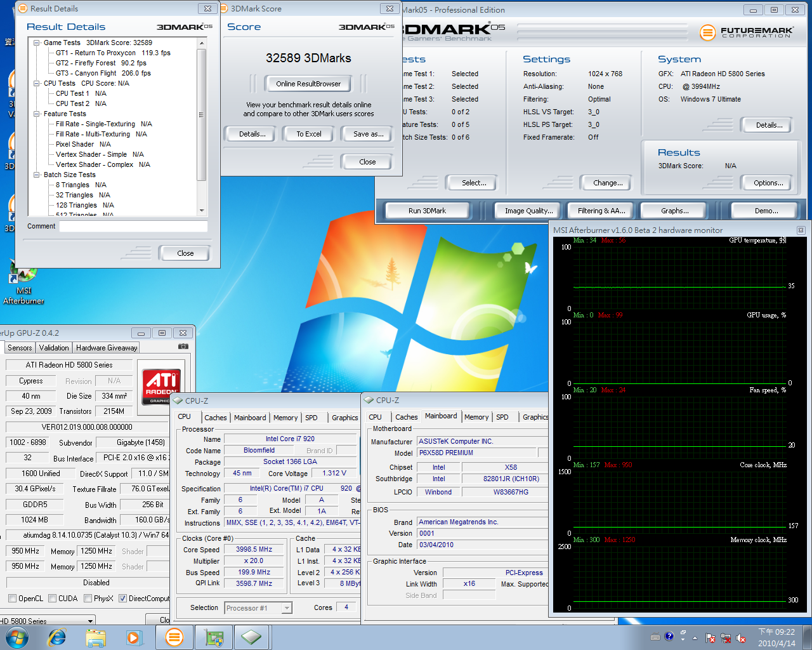Switch to the Caches tab in left CPU-Z

(x=215, y=418)
